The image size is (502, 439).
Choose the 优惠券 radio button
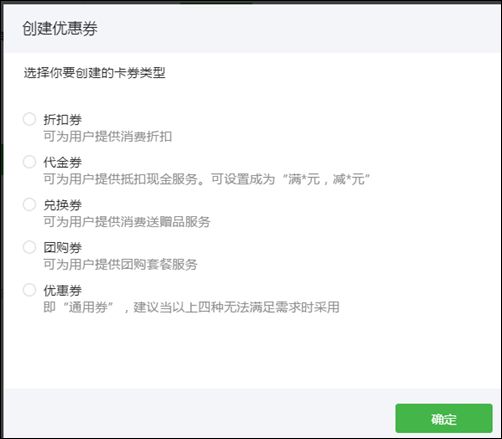tap(29, 290)
